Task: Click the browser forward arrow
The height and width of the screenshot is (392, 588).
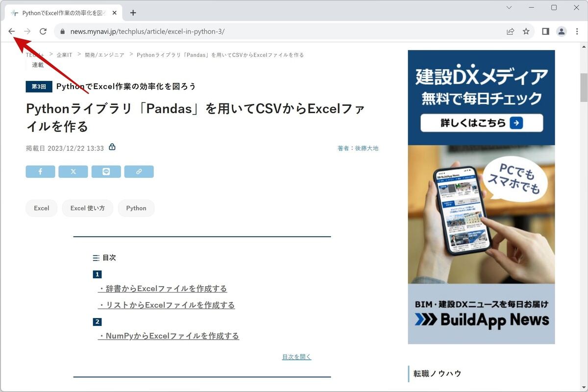Action: click(27, 31)
